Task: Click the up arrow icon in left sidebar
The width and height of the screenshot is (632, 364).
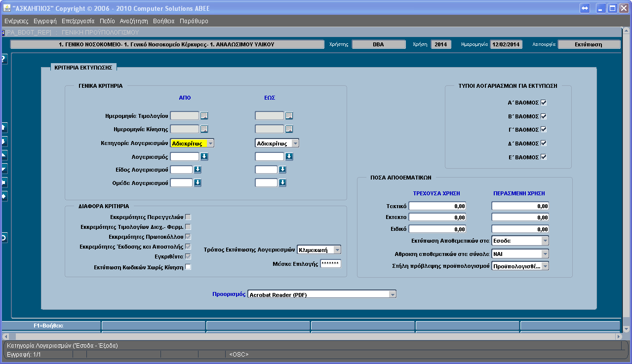Action: coord(3,128)
